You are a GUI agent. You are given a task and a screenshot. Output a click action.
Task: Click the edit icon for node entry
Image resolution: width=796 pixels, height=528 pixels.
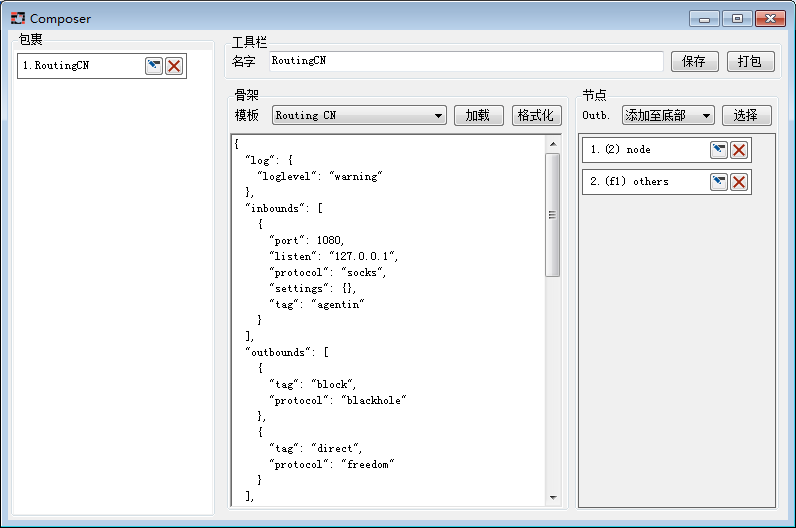[x=719, y=150]
